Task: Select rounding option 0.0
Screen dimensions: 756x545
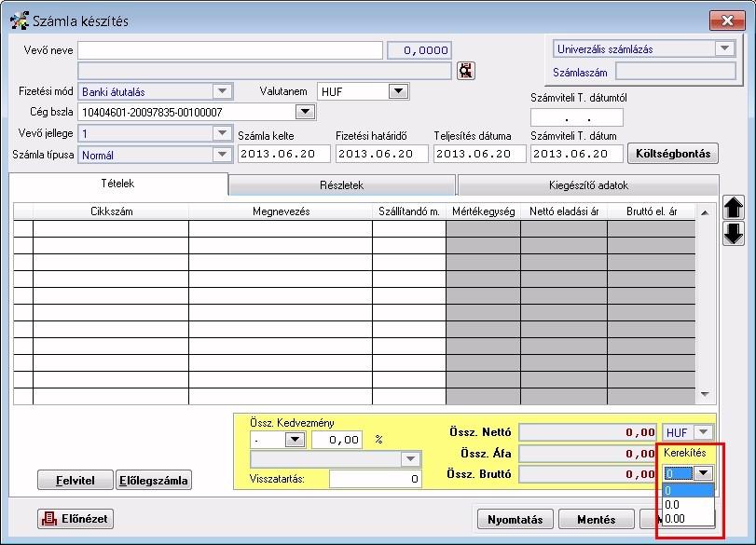Action: (x=688, y=505)
